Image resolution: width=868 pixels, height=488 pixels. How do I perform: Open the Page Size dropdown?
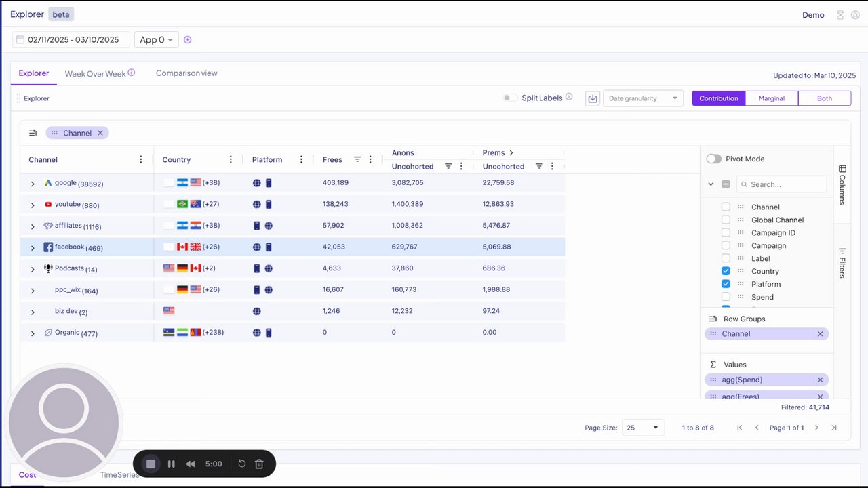click(644, 428)
